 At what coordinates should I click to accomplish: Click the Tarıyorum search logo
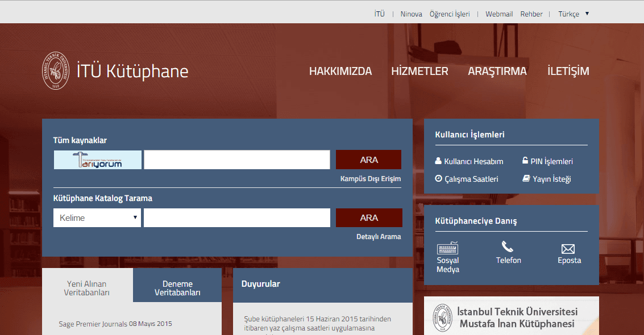click(98, 160)
